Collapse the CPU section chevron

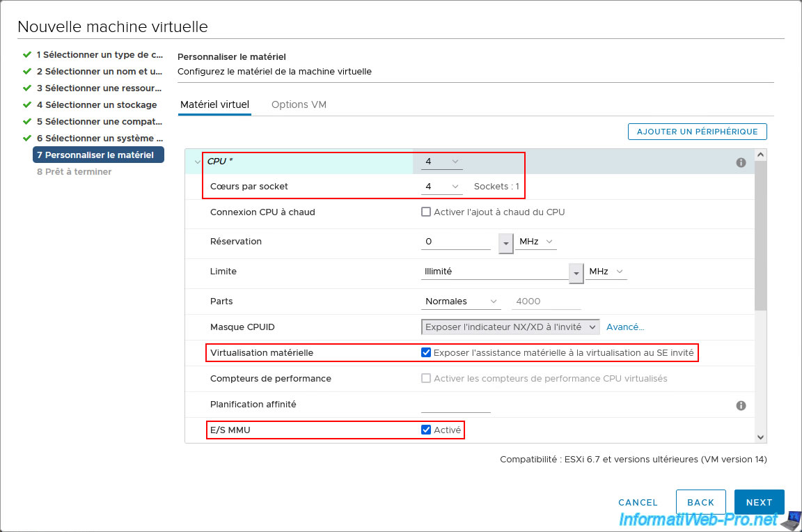(x=198, y=162)
